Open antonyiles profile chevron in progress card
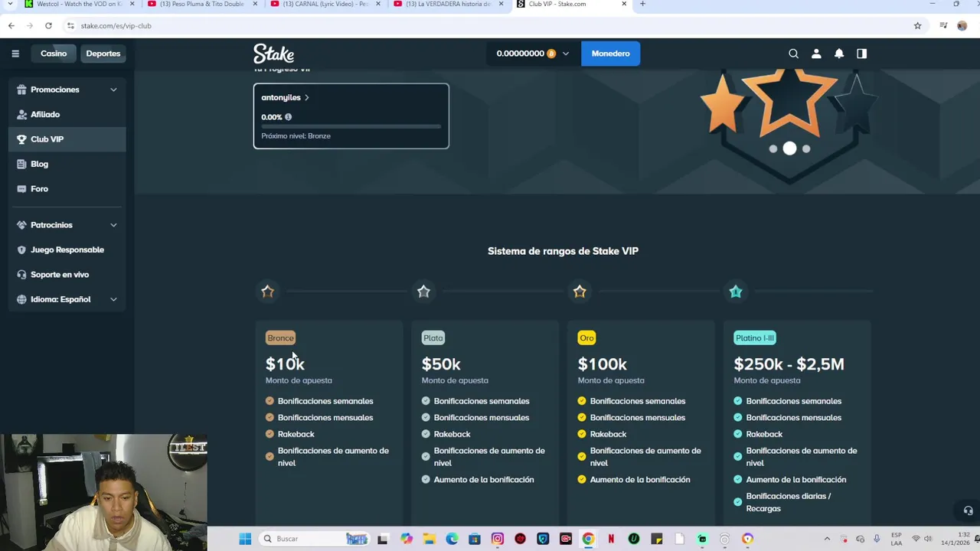This screenshot has height=551, width=980. [x=307, y=97]
